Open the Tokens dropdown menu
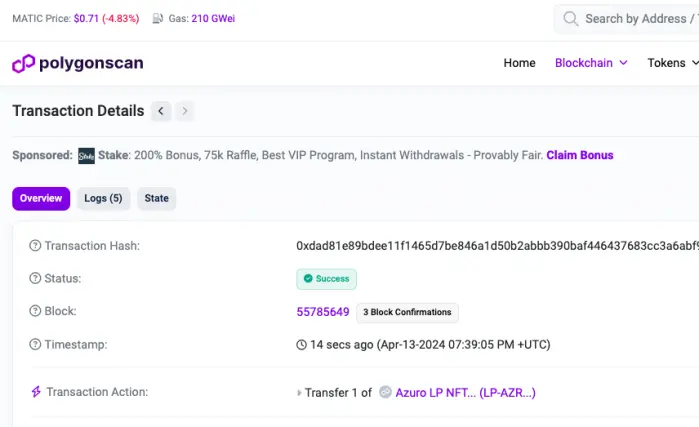This screenshot has width=699, height=427. pos(673,63)
